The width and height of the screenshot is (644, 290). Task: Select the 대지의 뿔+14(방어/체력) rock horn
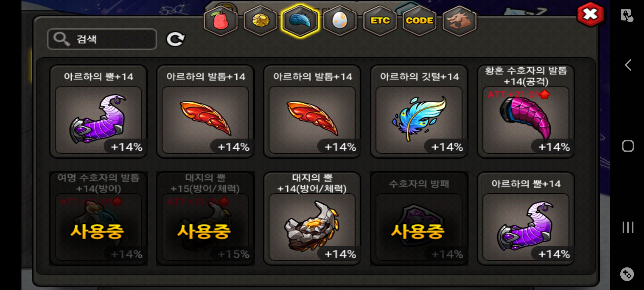(312, 219)
